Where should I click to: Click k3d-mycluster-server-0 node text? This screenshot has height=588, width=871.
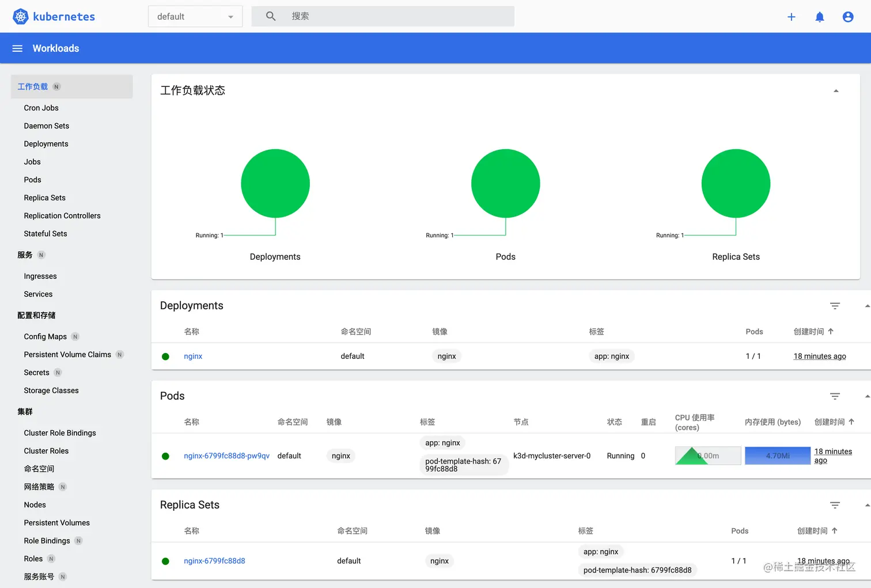(552, 456)
